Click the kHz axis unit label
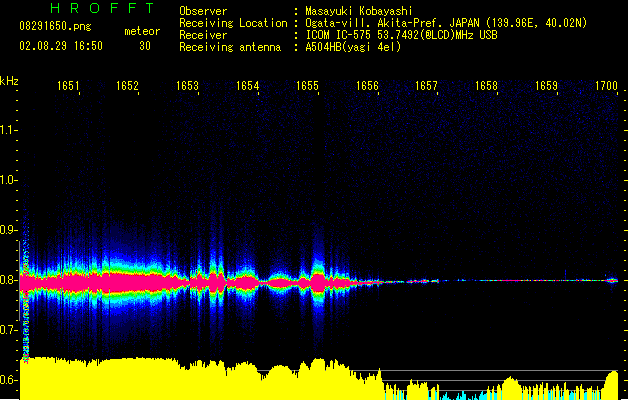This screenshot has height=400, width=629. pyautogui.click(x=9, y=81)
